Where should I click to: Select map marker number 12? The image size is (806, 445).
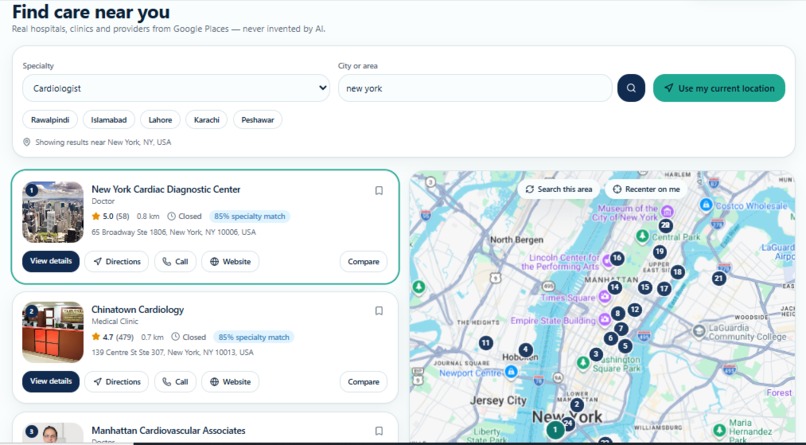(x=635, y=309)
